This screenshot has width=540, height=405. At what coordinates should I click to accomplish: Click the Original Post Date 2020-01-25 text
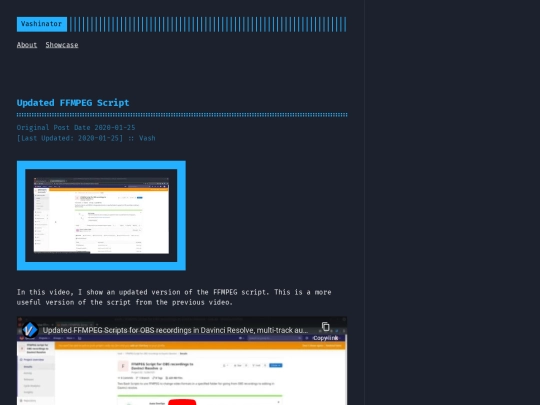(76, 127)
